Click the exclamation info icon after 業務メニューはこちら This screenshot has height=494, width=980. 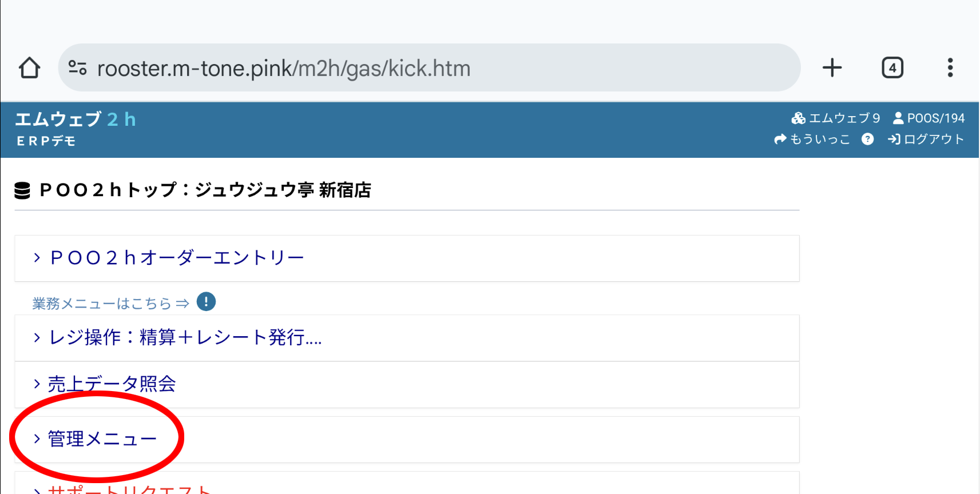206,302
